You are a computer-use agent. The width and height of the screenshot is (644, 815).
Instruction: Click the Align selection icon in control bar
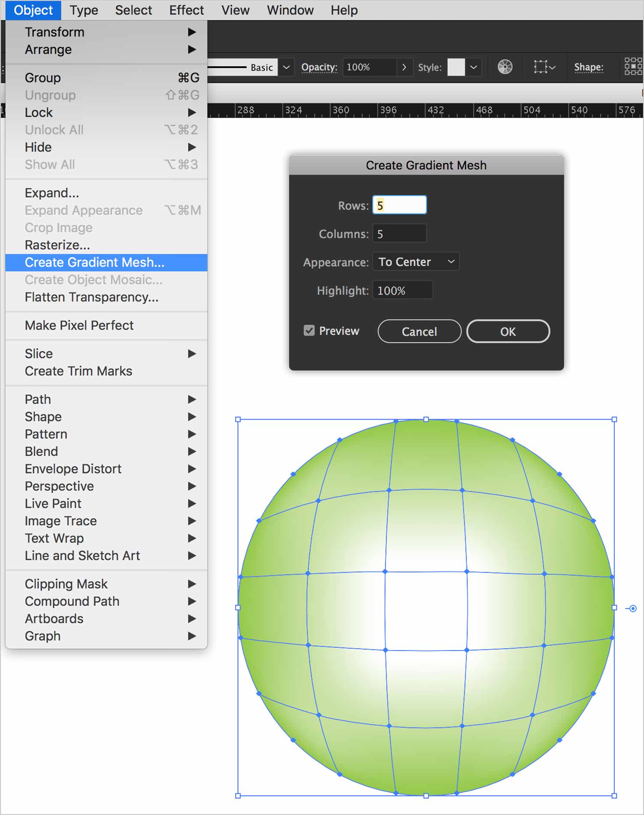click(544, 67)
